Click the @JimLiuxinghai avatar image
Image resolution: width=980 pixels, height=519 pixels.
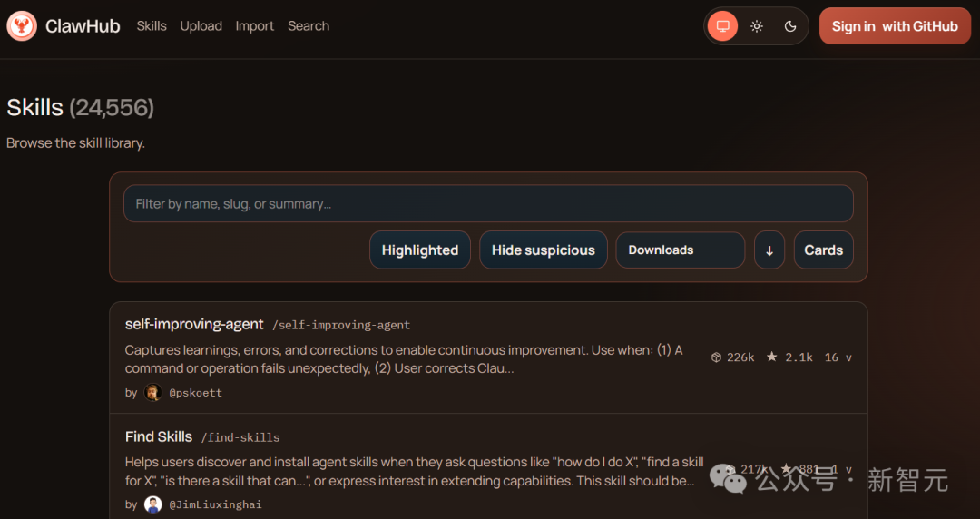coord(152,504)
